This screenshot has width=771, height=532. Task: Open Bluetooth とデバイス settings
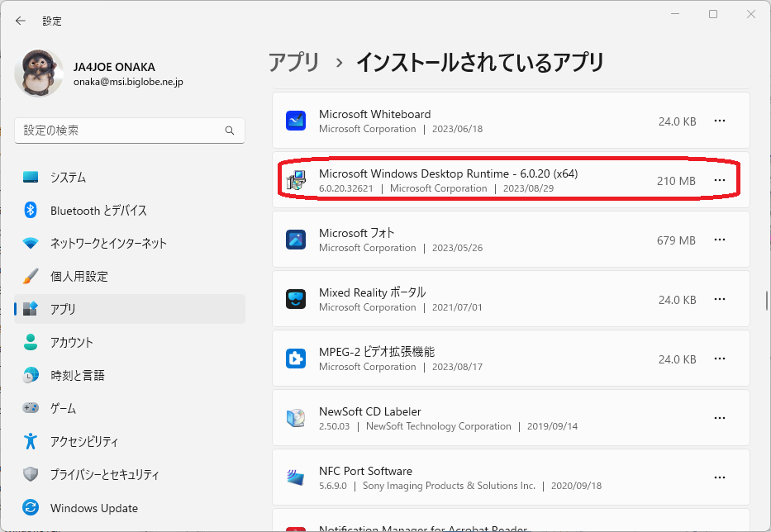coord(130,210)
